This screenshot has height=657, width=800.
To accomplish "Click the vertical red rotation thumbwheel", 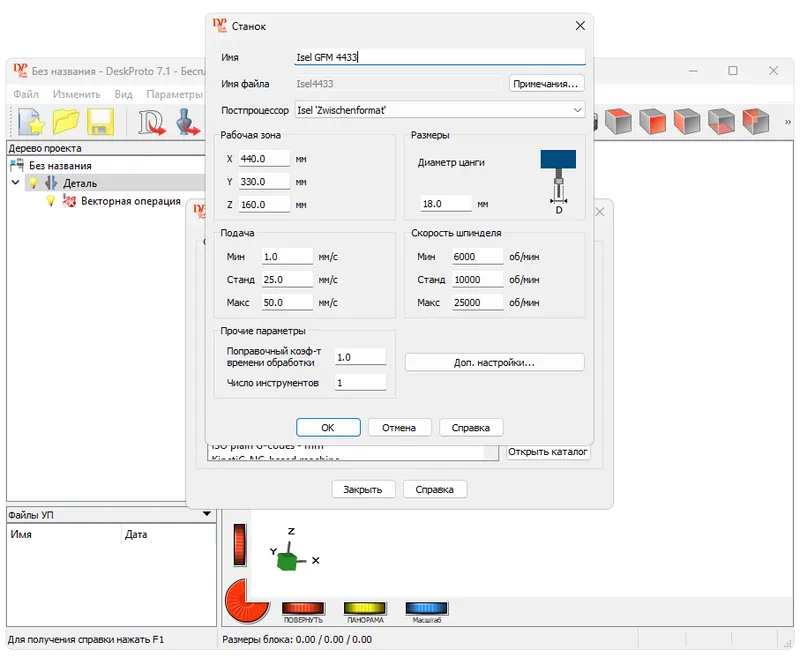I will [240, 545].
